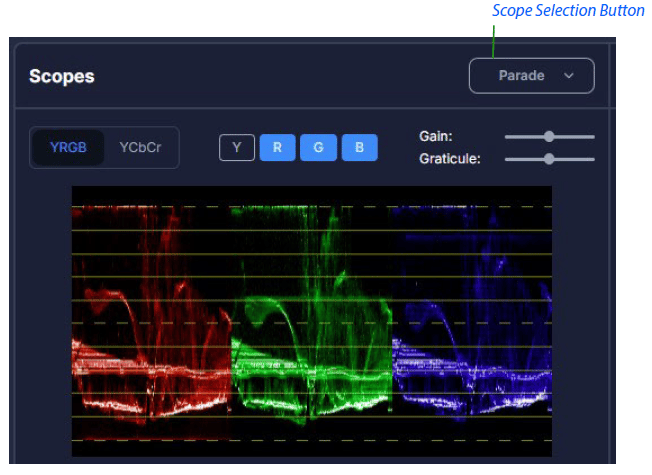Toggle the R channel button off

277,147
